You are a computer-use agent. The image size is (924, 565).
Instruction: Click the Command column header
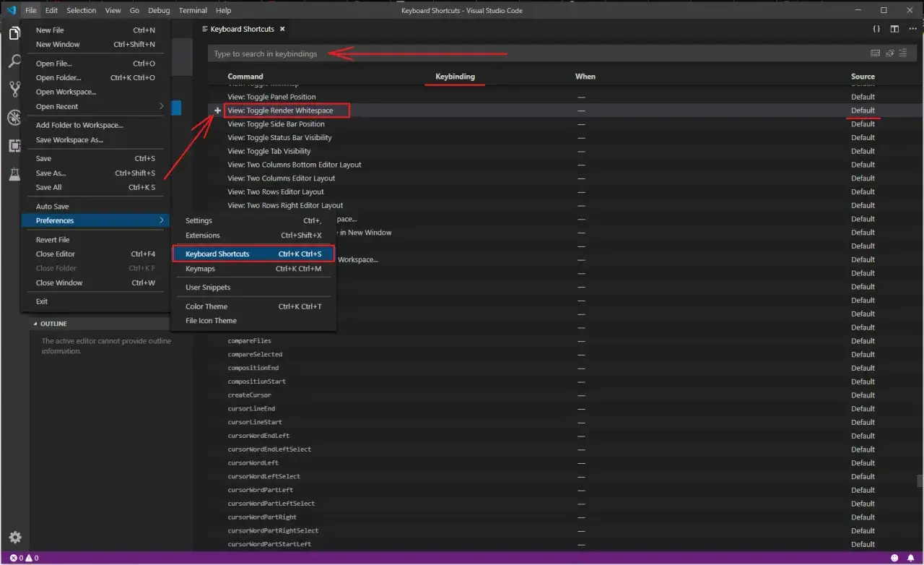(245, 77)
